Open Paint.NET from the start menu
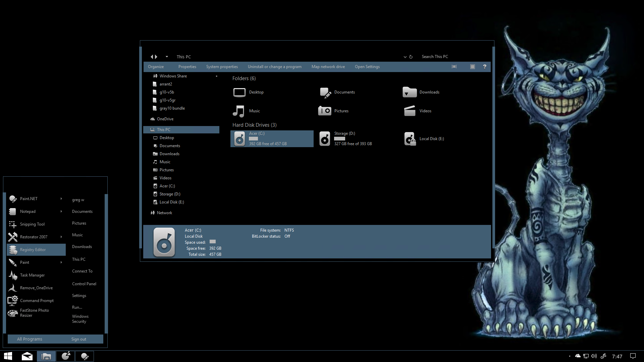Viewport: 644px width, 362px height. [x=29, y=198]
